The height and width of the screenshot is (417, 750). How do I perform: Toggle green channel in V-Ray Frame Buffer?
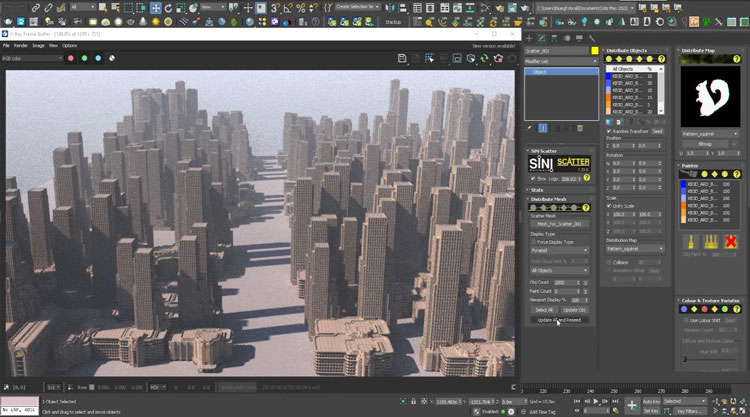[84, 58]
